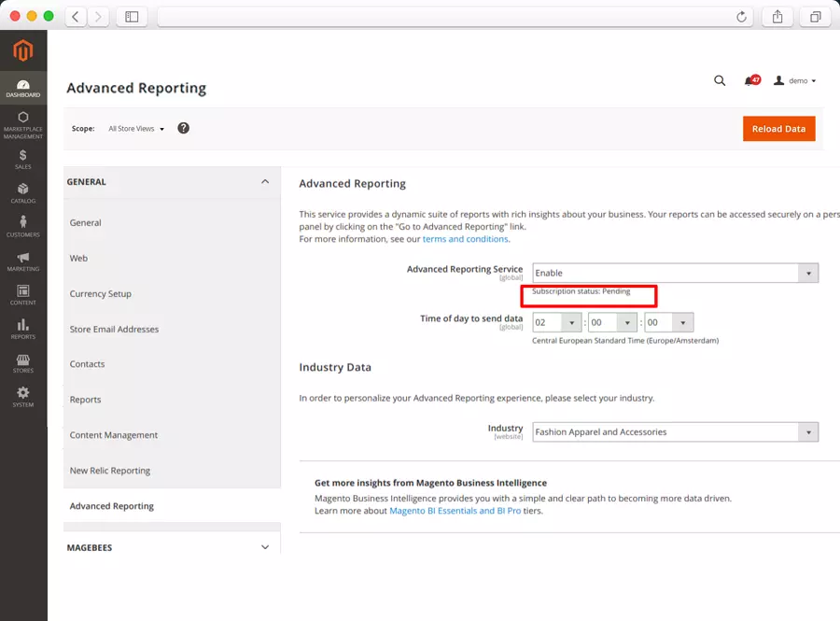Open the Industry dropdown

click(x=675, y=431)
